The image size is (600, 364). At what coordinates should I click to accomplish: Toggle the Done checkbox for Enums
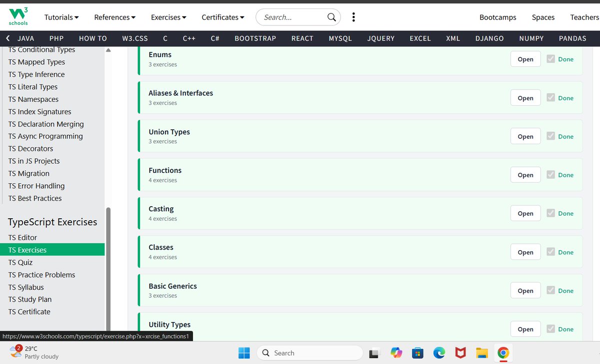[x=550, y=59]
